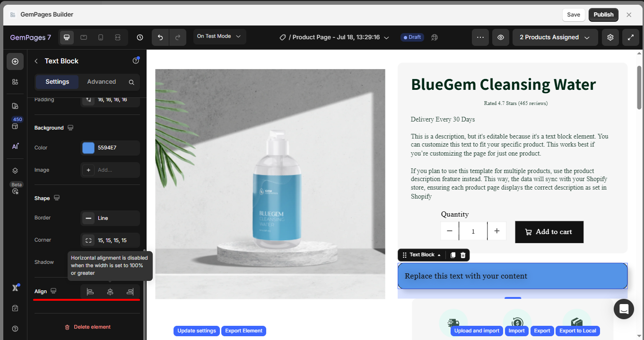Open the layers icon in sidebar
Image resolution: width=644 pixels, height=340 pixels.
pos(15,171)
